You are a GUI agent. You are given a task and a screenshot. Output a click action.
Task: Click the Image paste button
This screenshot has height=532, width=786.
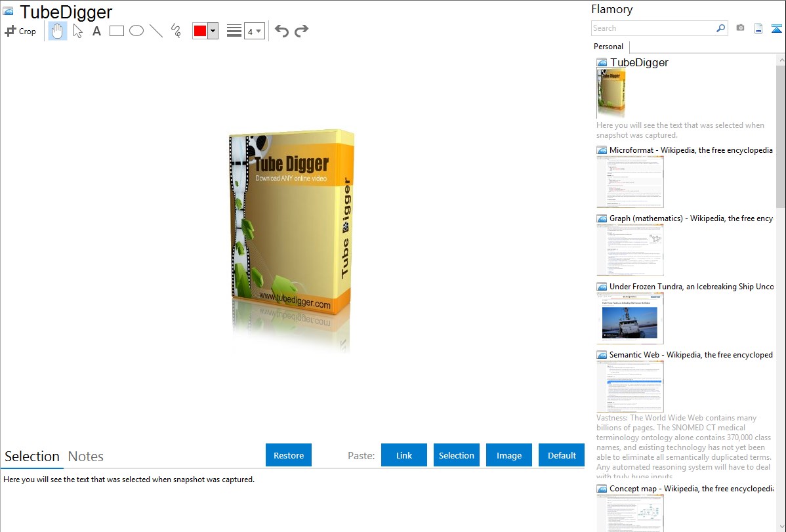pyautogui.click(x=509, y=455)
